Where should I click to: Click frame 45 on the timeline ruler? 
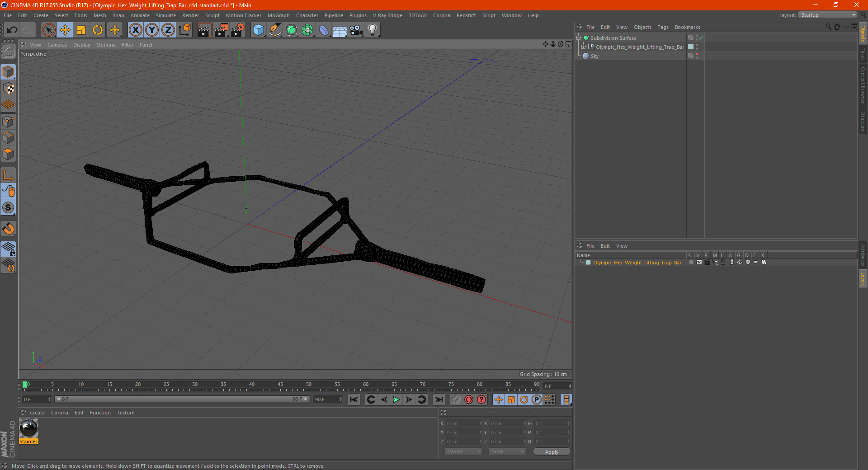(x=280, y=385)
